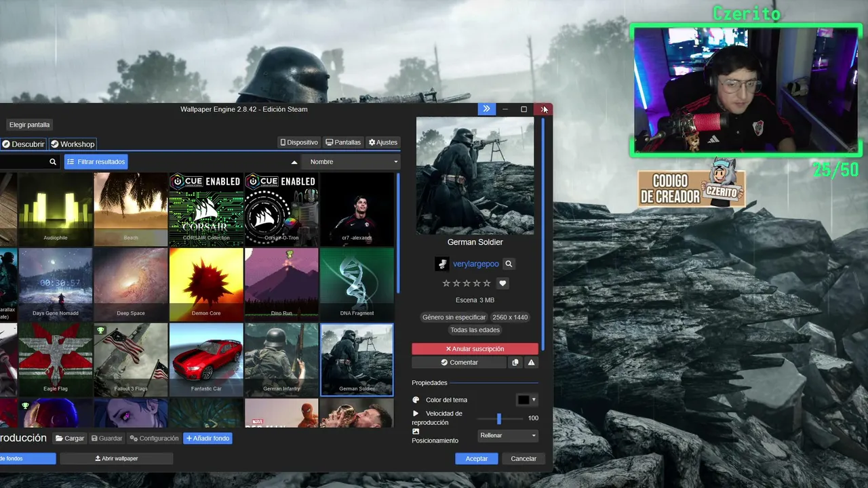Viewport: 868px width, 488px height.
Task: Click the Guardar playlist button
Action: [x=107, y=439]
